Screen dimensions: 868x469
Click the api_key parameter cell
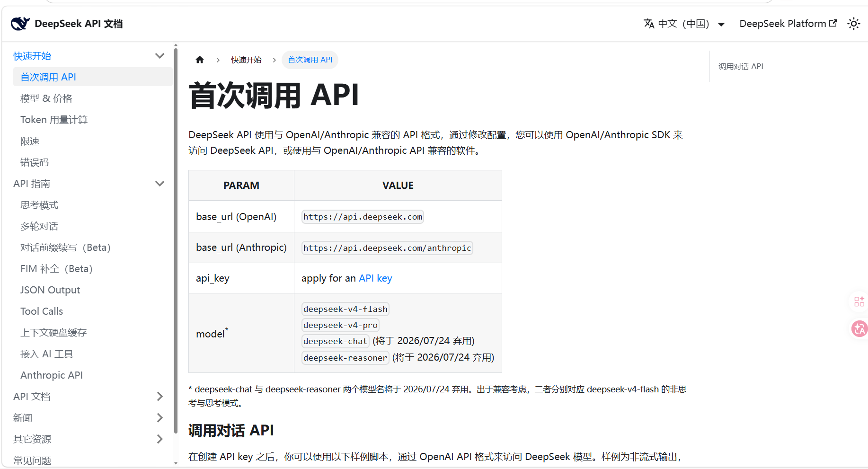241,278
